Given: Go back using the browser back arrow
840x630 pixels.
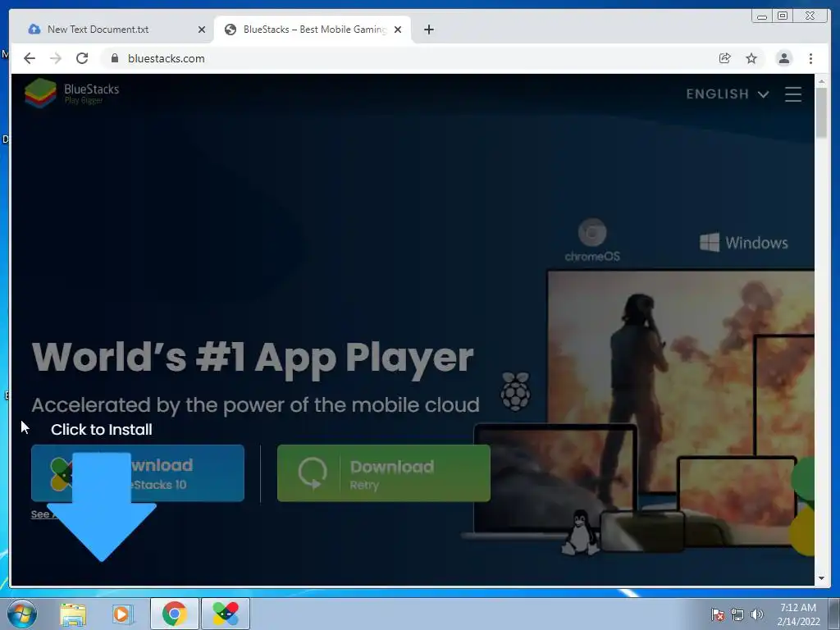Looking at the screenshot, I should (30, 58).
